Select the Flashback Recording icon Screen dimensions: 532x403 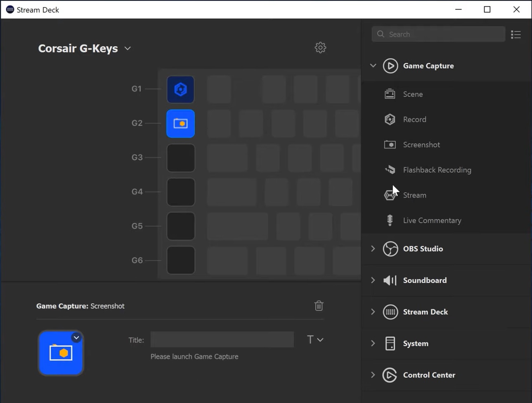tap(389, 170)
